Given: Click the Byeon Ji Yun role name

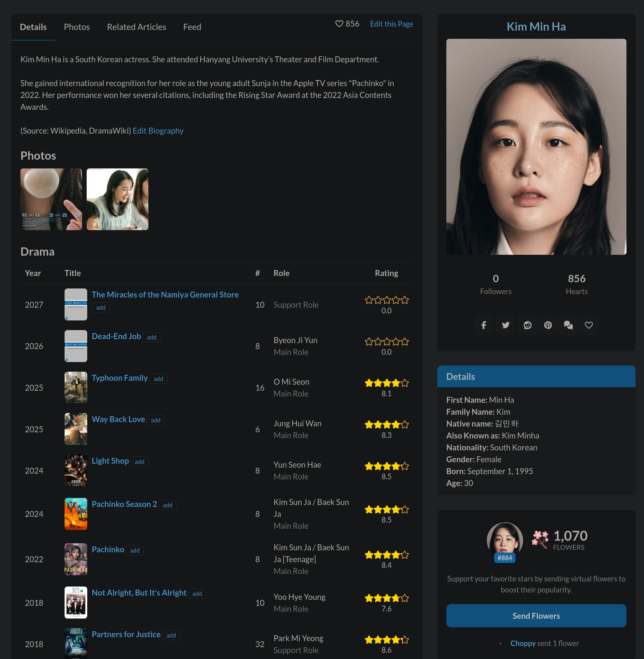Looking at the screenshot, I should [295, 340].
